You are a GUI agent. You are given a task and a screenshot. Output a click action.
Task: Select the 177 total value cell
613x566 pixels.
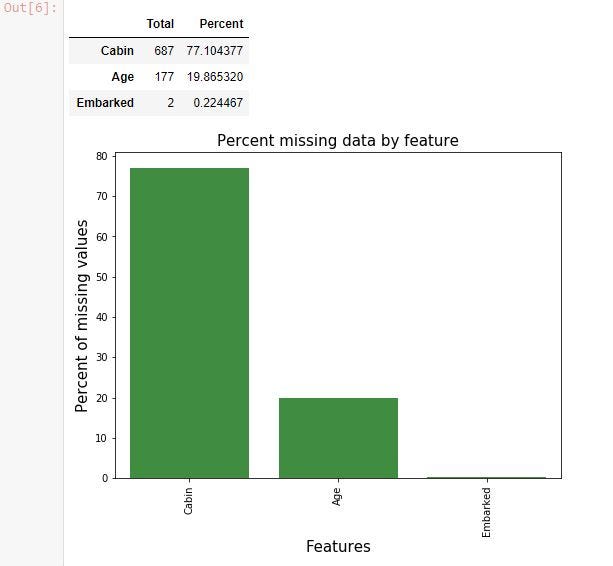pyautogui.click(x=164, y=77)
